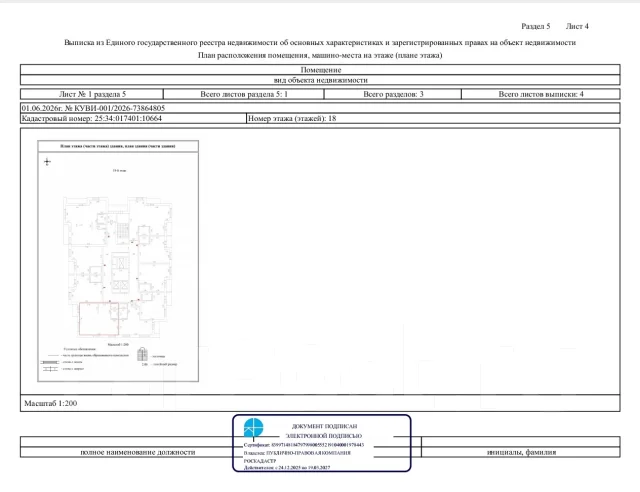Click the 'вид объекта недвижимости' cell
Viewport: 640px width, 492px height.
pos(320,80)
